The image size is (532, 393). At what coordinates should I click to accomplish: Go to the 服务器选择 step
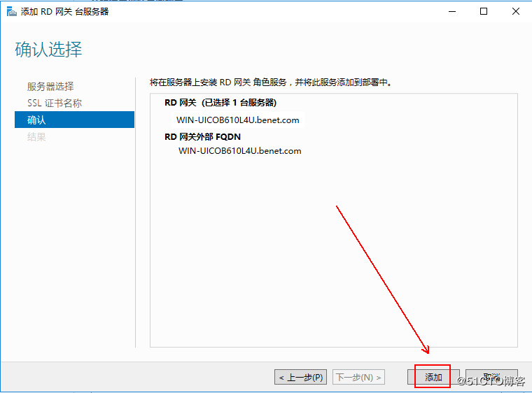tap(50, 87)
